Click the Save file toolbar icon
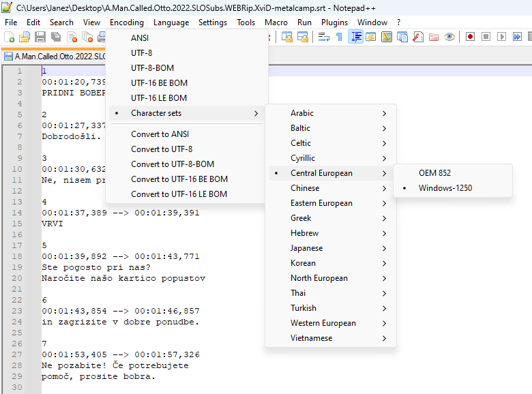Screen dimensions: 532x394 (x=40, y=37)
